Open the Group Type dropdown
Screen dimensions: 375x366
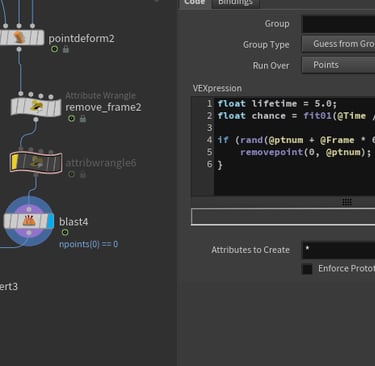(x=338, y=44)
